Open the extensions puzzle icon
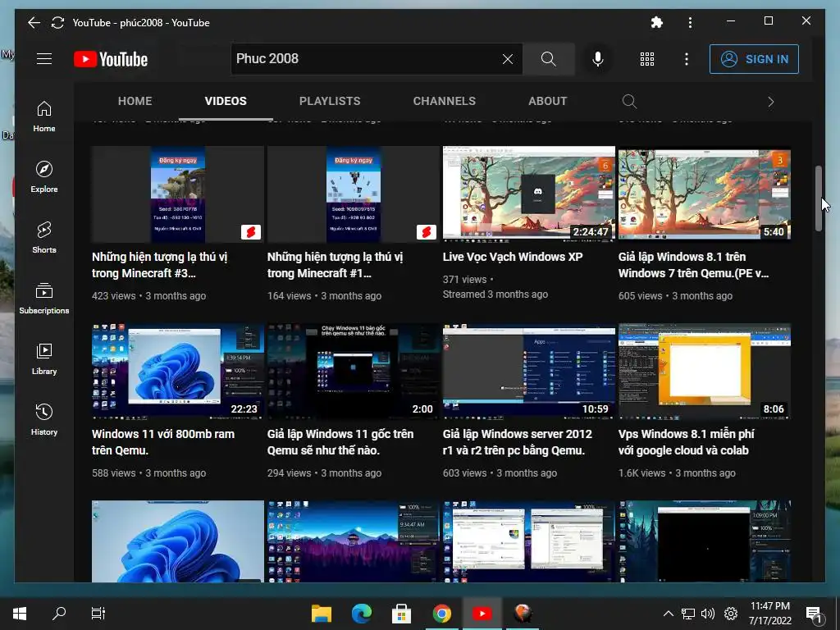This screenshot has height=630, width=840. (656, 22)
